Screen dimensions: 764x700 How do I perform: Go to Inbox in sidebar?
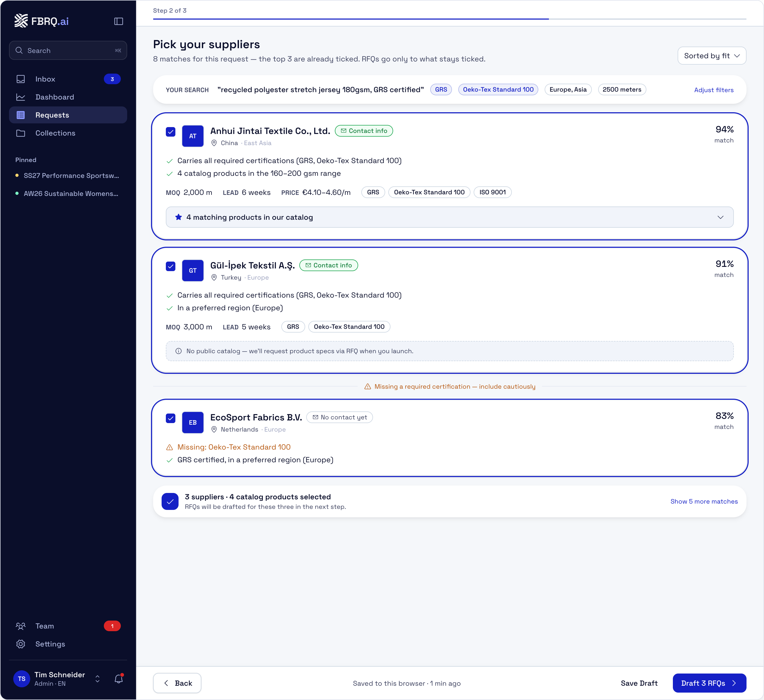(x=68, y=79)
